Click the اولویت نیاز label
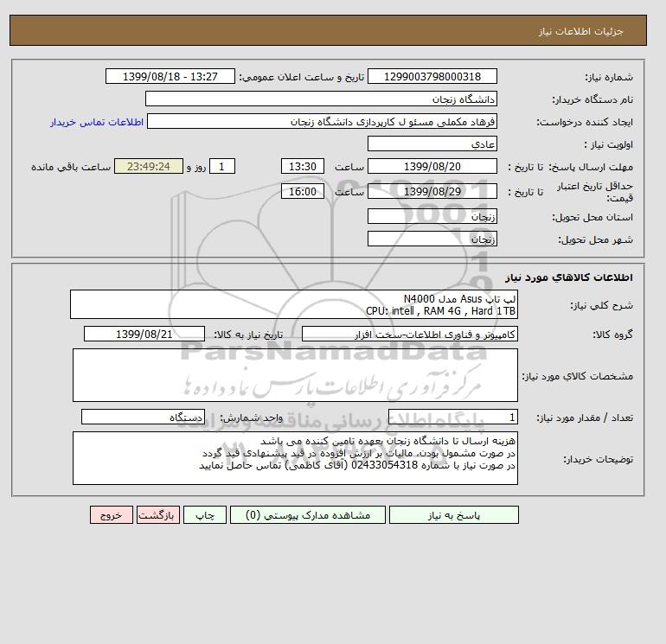This screenshot has width=666, height=644. point(608,144)
